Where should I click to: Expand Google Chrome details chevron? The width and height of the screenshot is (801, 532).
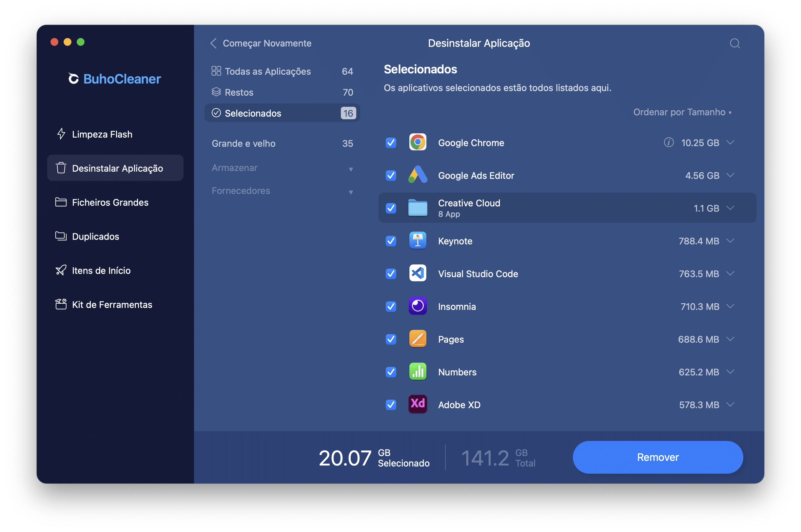click(x=731, y=142)
